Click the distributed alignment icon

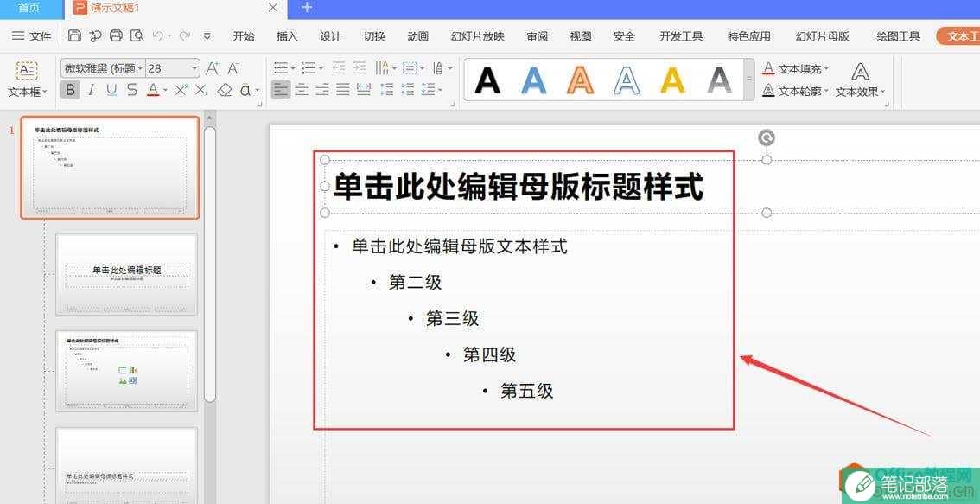363,90
